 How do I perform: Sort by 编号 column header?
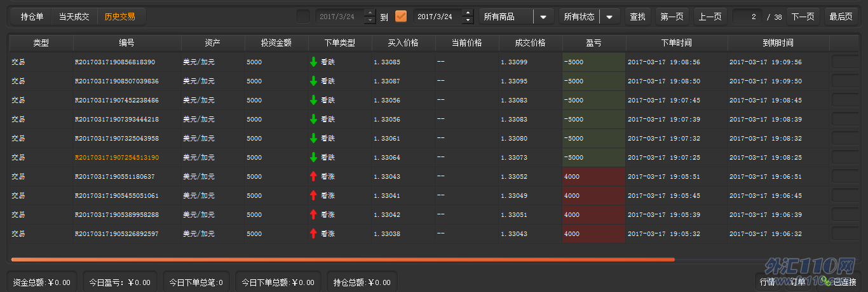127,43
